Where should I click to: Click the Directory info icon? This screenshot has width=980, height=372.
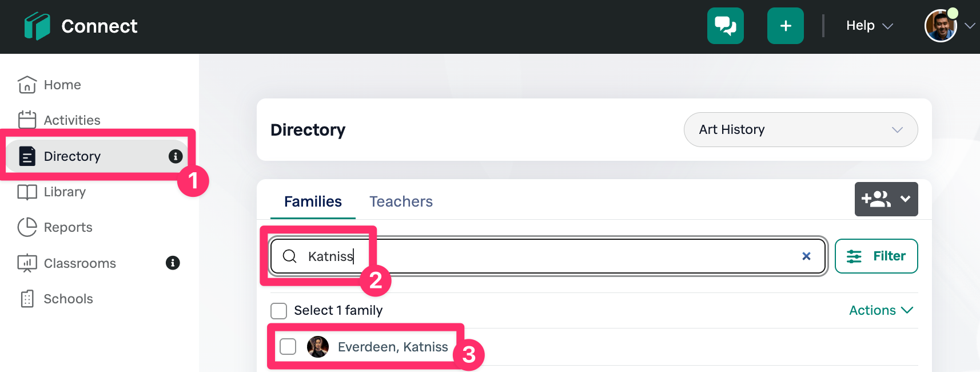click(x=176, y=156)
